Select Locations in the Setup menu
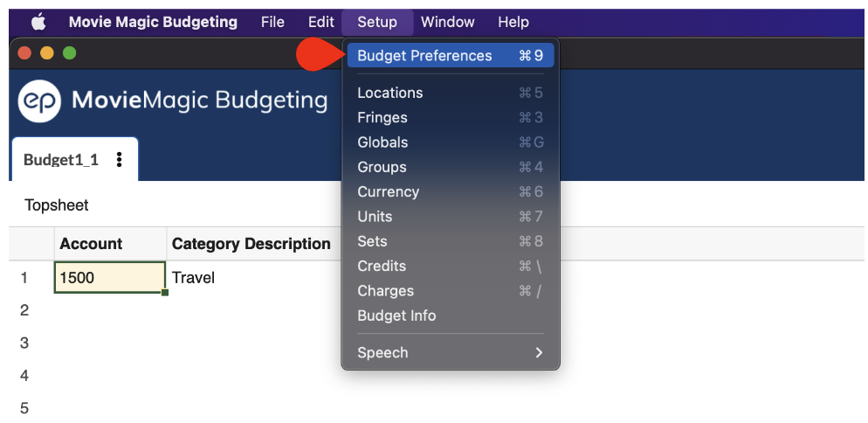The height and width of the screenshot is (423, 868). pos(451,93)
